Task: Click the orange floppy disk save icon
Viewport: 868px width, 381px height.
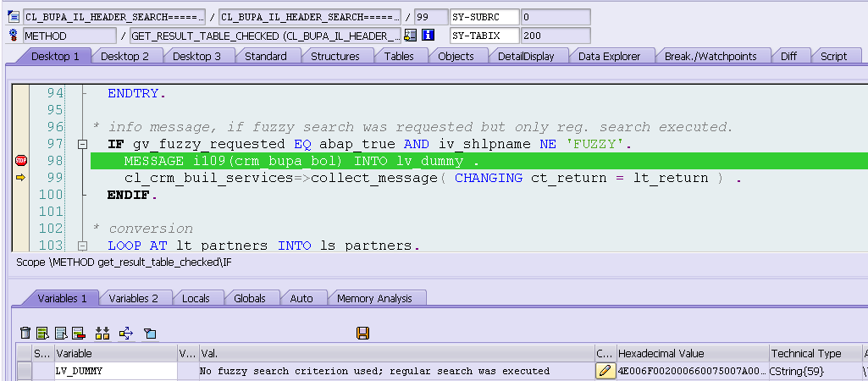Action: pyautogui.click(x=363, y=333)
